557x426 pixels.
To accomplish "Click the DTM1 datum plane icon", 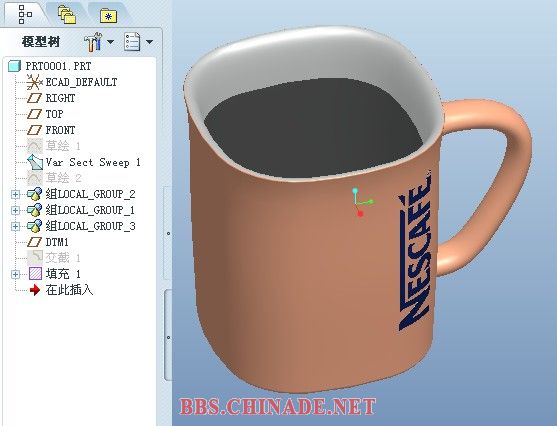I will coord(34,242).
